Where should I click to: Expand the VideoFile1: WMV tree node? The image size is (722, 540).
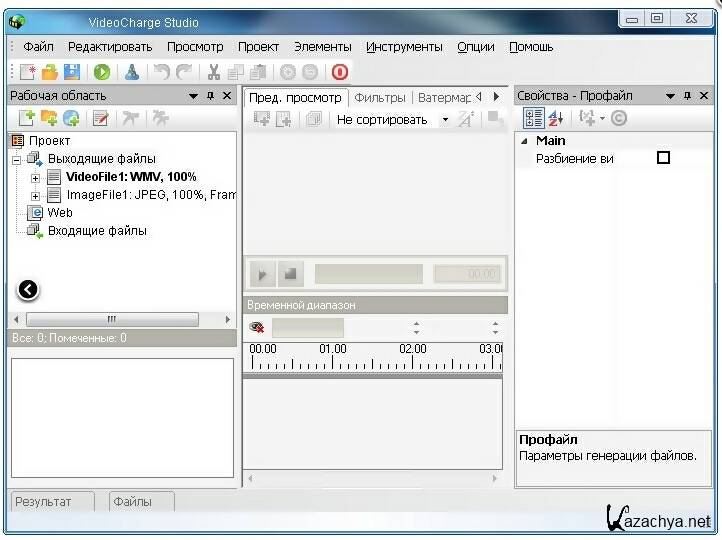point(36,177)
